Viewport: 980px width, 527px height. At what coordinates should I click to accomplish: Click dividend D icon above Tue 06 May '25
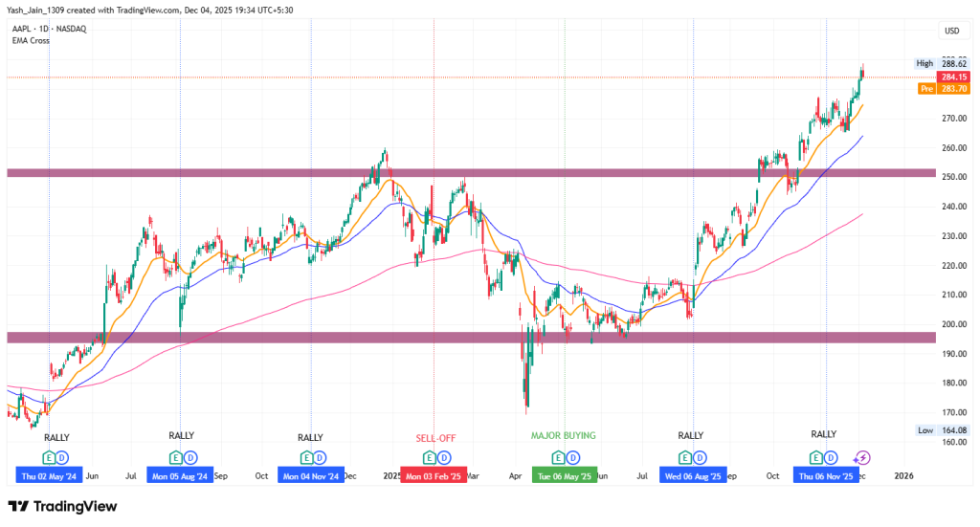tap(573, 458)
